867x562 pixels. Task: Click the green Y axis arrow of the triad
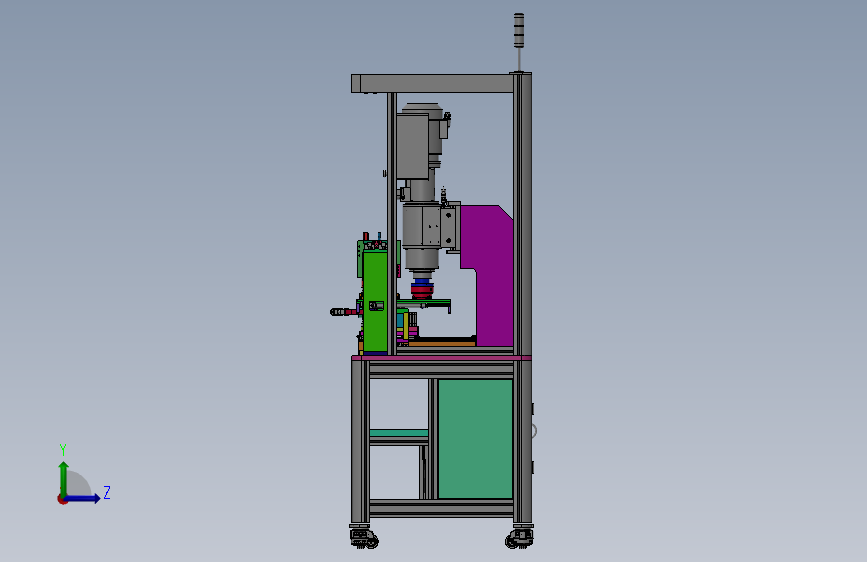64,479
